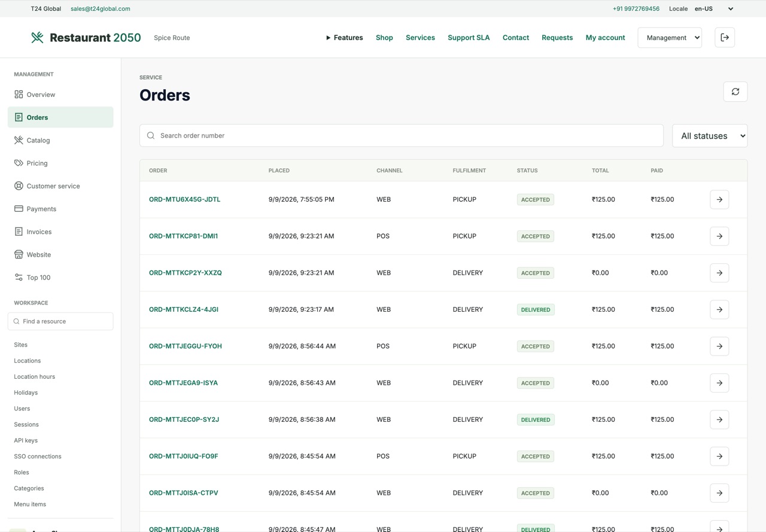The width and height of the screenshot is (766, 532).
Task: Click the Overview grid icon in sidebar
Action: tap(19, 95)
